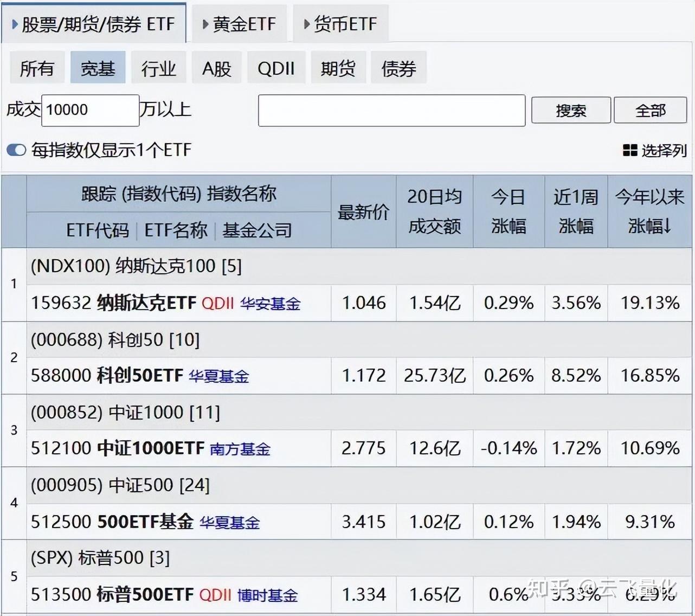Viewport: 695px width, 616px height.
Task: Select the QDII category filter
Action: click(x=276, y=67)
